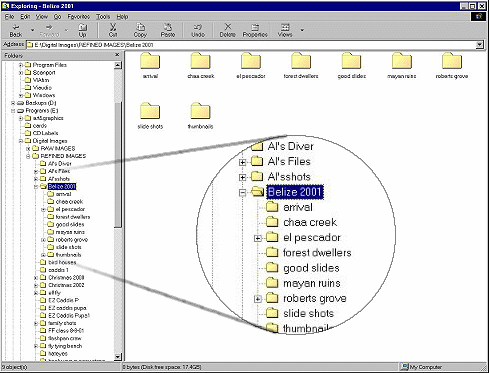The width and height of the screenshot is (489, 373).
Task: Select fly tying bench in the Folders tree
Action: coord(65,346)
